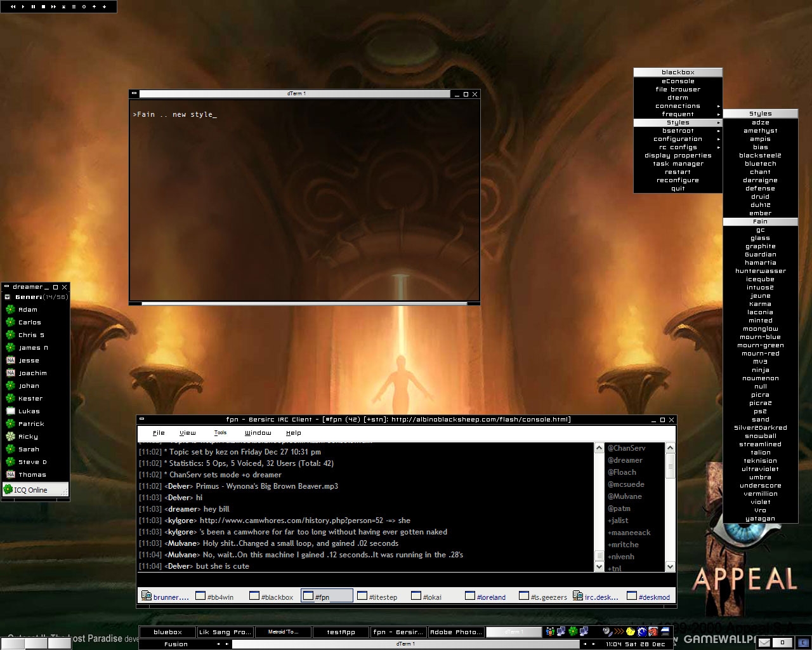
Task: Click the envelope mail icon at bottom right
Action: [x=764, y=642]
